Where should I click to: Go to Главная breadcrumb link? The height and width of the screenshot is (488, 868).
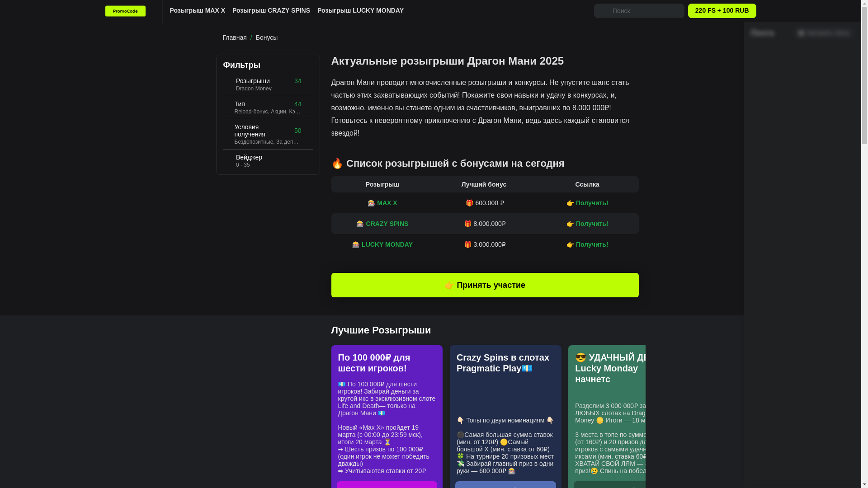click(234, 38)
